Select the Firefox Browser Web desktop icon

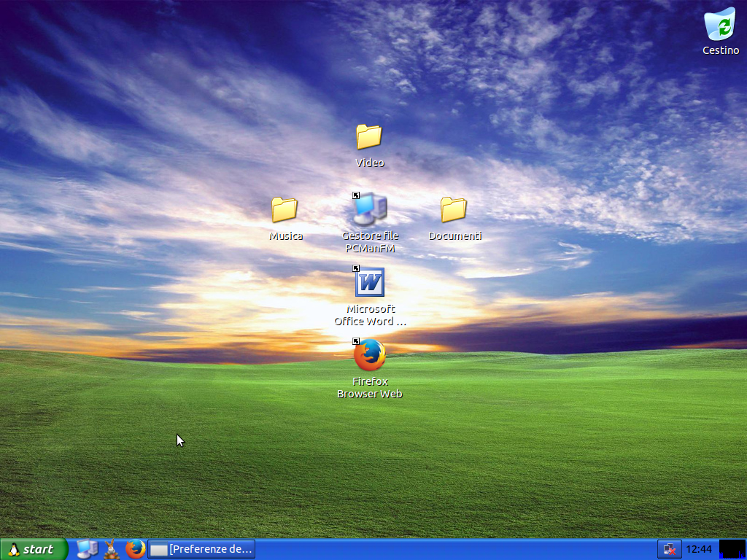[x=370, y=356]
